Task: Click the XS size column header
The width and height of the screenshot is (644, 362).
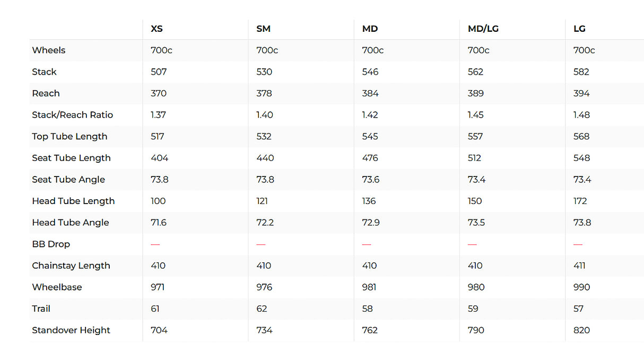Action: (x=156, y=29)
